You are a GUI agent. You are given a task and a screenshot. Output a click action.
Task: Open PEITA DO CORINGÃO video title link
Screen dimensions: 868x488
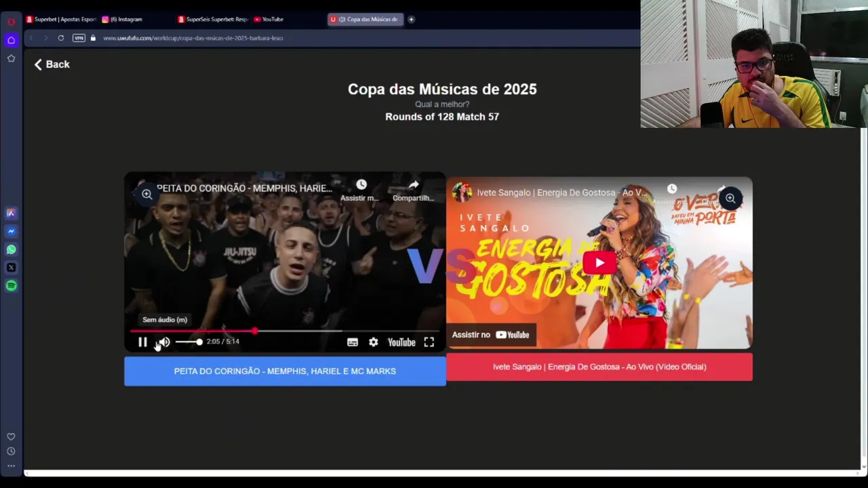pos(244,188)
